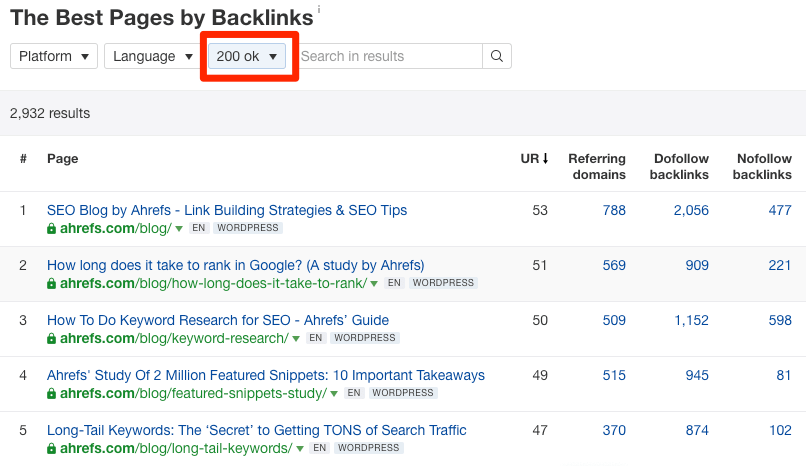Focus the Search in results field
806x466 pixels.
tap(391, 56)
